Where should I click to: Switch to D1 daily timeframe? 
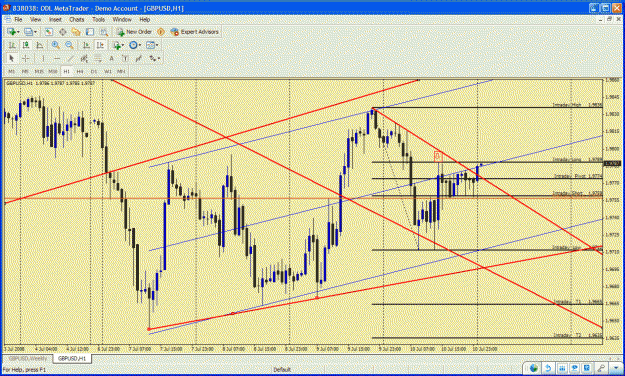point(94,71)
